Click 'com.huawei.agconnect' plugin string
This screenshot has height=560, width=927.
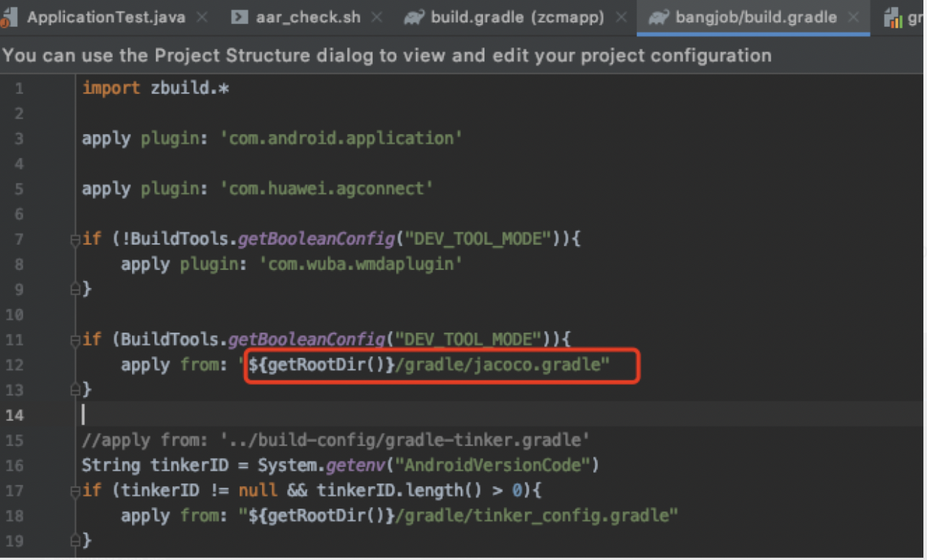[x=326, y=189]
